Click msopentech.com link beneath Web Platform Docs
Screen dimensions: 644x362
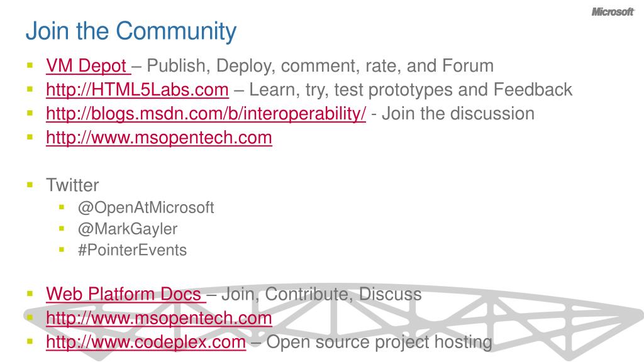coord(159,318)
